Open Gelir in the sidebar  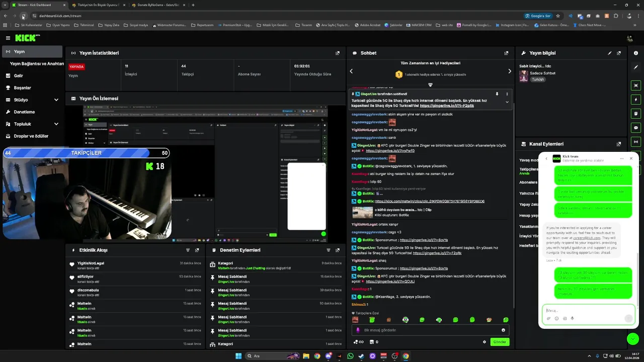(32, 75)
